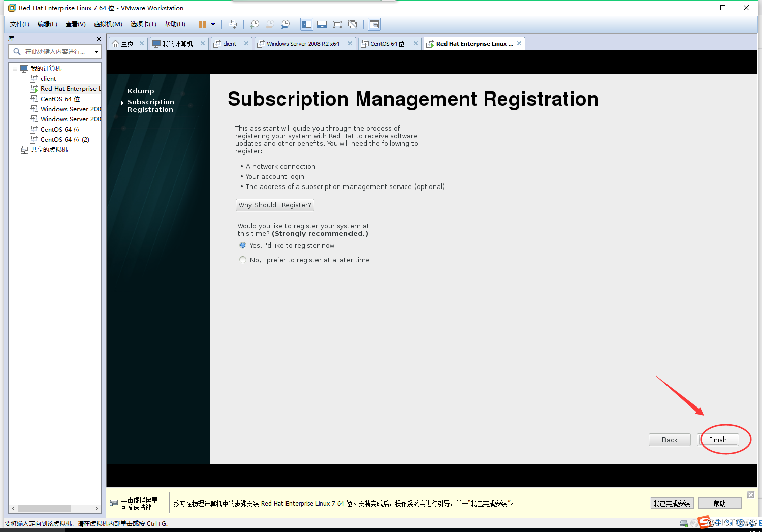Open the 虚拟机(M) menu
Viewport: 762px width, 532px height.
[x=108, y=24]
